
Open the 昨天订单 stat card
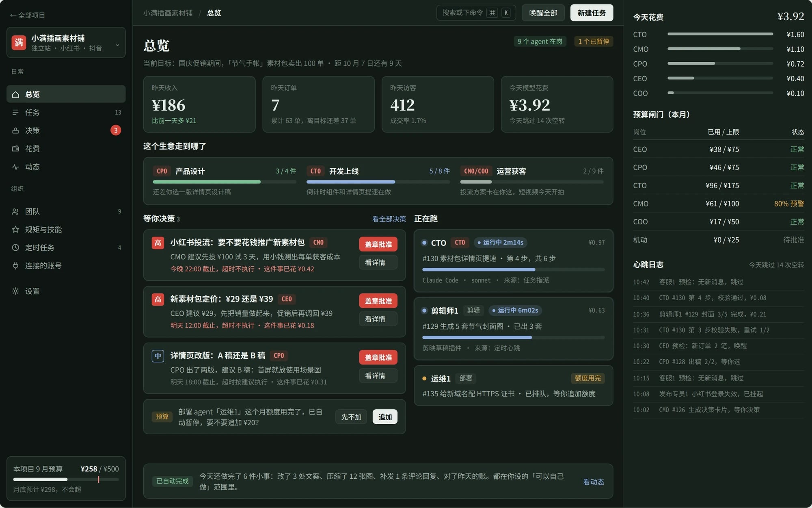click(319, 104)
